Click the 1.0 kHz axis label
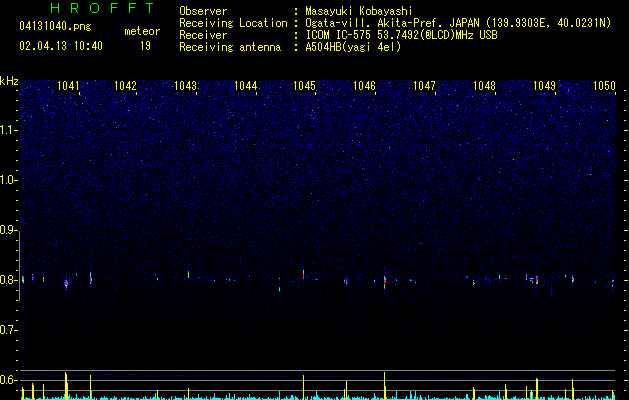Screen dimensions: 629x400 pos(8,180)
